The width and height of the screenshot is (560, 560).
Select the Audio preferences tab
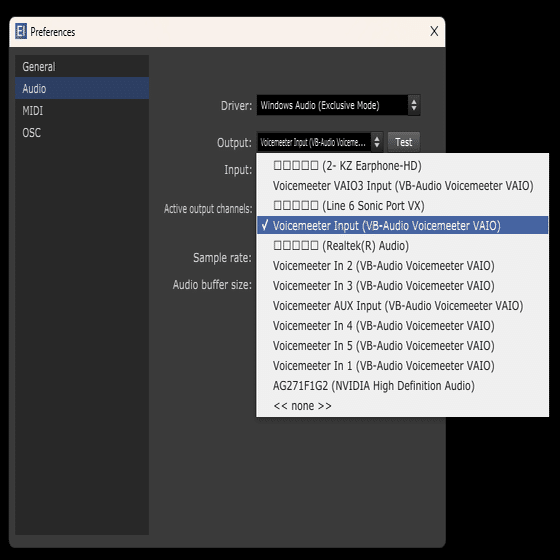click(82, 88)
